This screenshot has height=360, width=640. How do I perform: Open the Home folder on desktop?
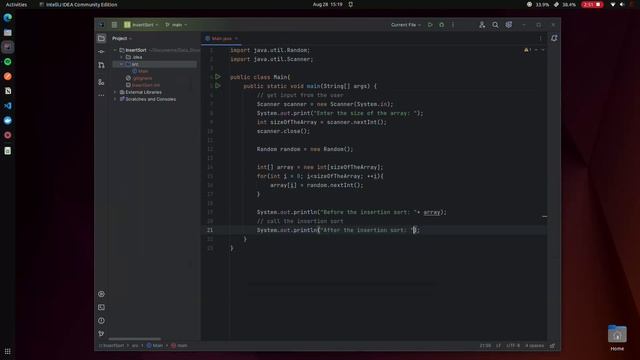tap(617, 337)
